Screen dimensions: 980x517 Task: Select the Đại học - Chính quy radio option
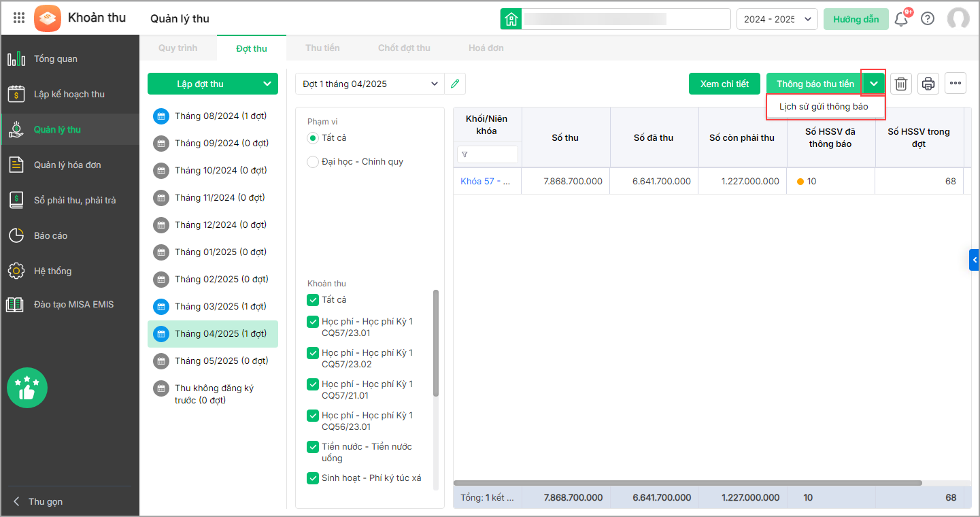pos(313,162)
